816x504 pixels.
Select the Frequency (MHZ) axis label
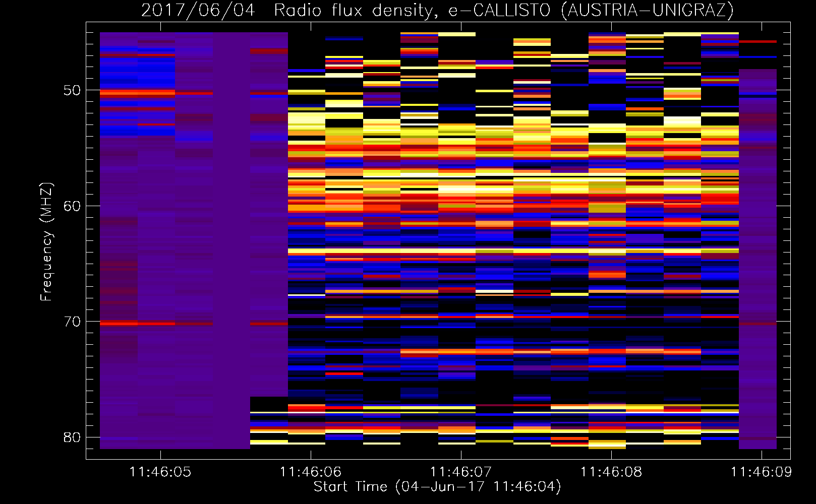[x=46, y=242]
